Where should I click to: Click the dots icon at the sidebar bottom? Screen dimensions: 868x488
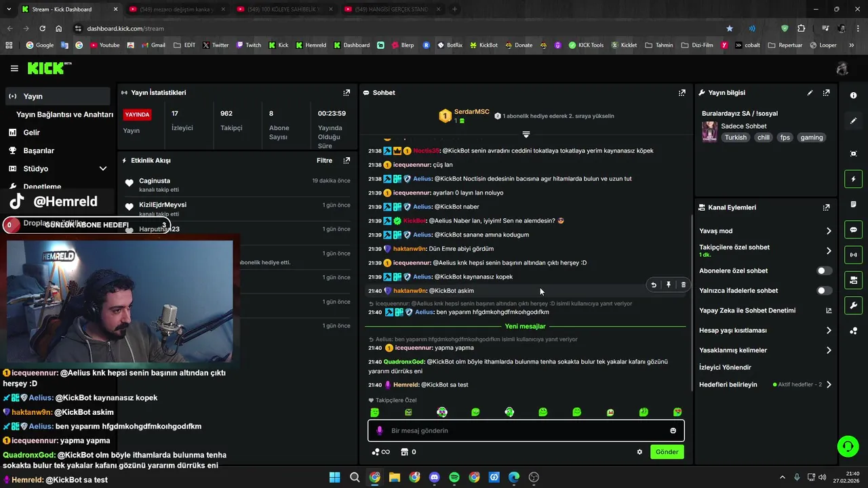coord(853,331)
